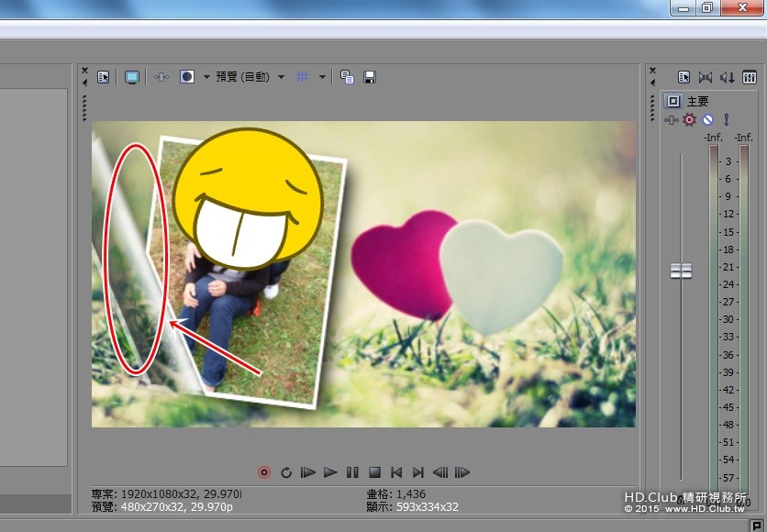Screen dimensions: 767x532
Task: Expand split screen view options arrow
Action: click(x=206, y=77)
